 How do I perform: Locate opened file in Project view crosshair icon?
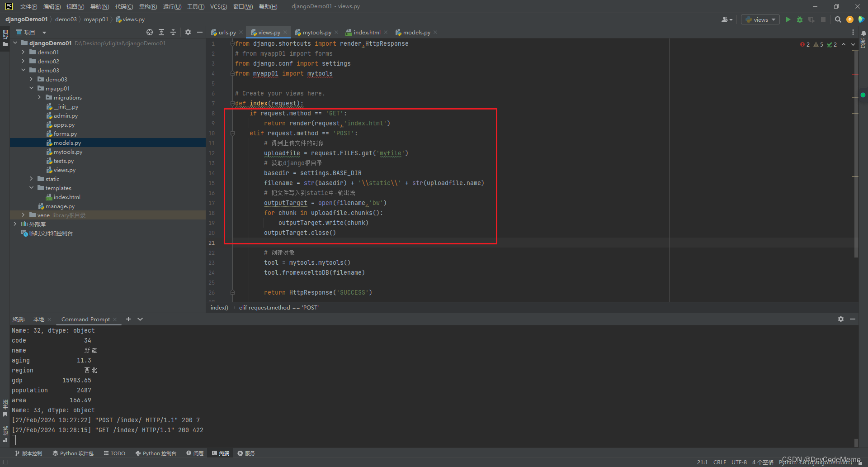coord(150,32)
